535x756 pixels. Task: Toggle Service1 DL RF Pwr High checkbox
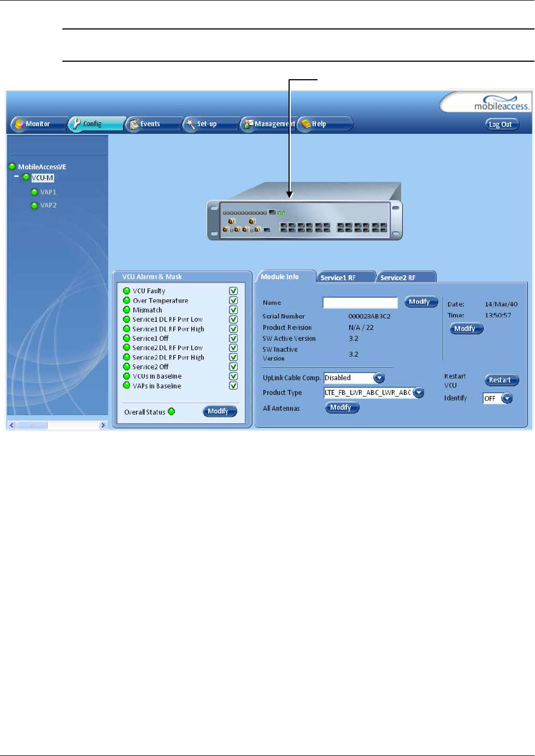tap(233, 329)
